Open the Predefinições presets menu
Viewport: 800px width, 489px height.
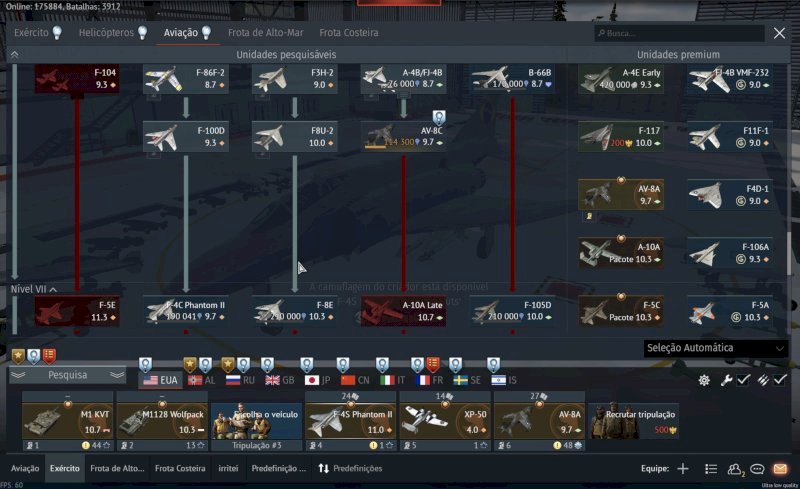click(350, 469)
